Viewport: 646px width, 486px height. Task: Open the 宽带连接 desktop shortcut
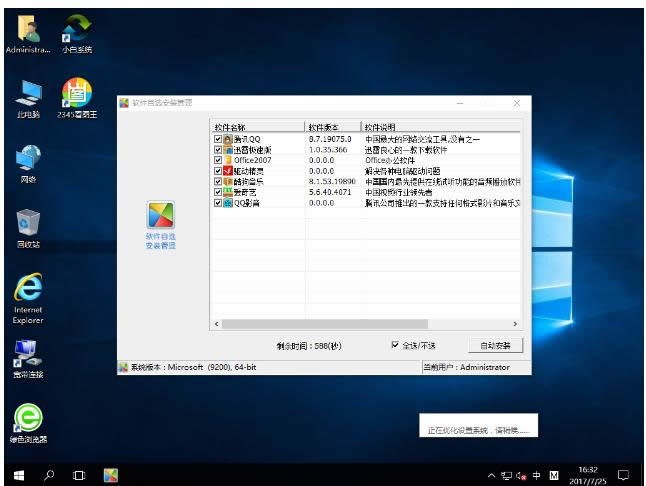28,353
